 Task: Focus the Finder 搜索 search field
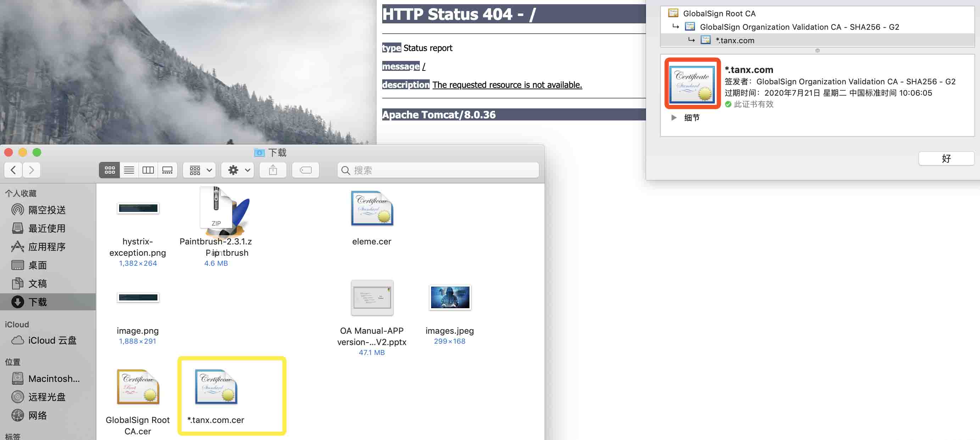pyautogui.click(x=438, y=170)
